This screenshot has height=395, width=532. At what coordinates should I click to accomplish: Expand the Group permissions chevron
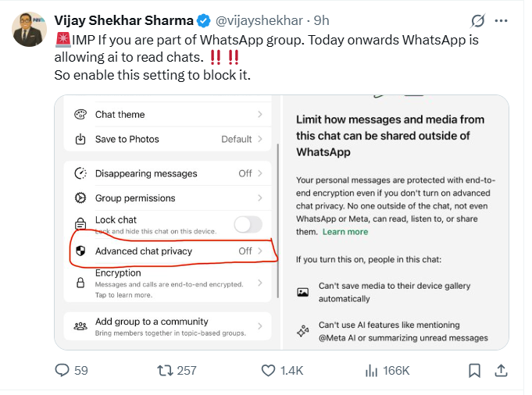click(x=259, y=198)
